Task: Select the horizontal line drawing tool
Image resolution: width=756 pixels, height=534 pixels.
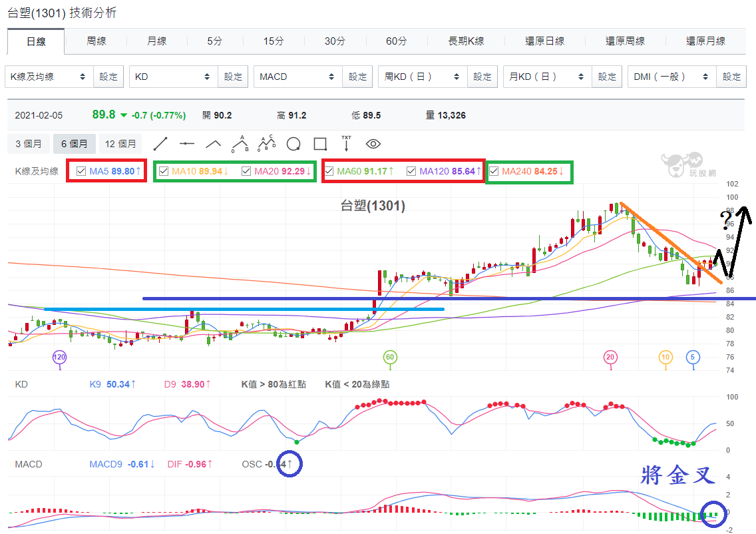Action: [186, 144]
